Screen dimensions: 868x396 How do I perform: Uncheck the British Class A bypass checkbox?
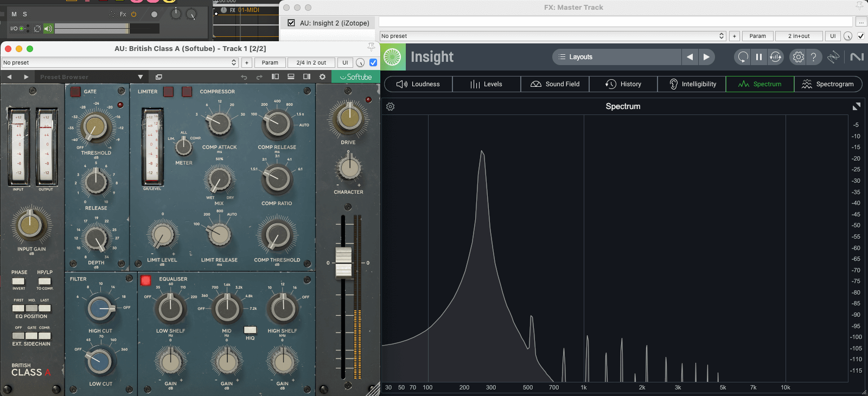click(x=373, y=62)
